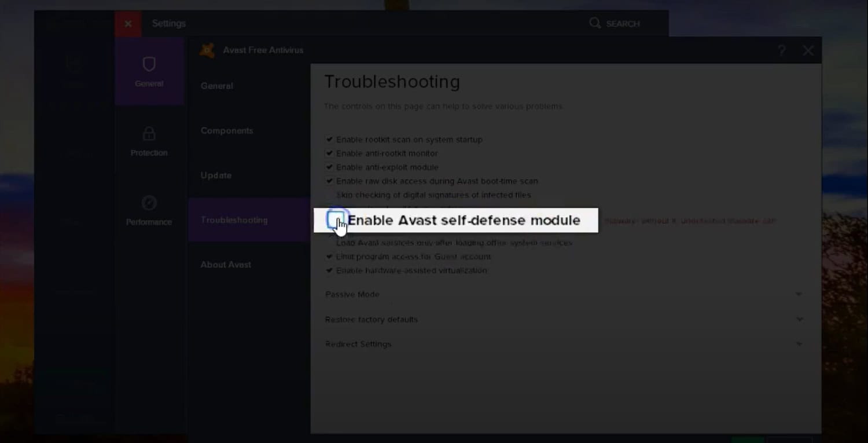Select the General shield icon in sidebar
Image resolution: width=868 pixels, height=443 pixels.
point(149,64)
